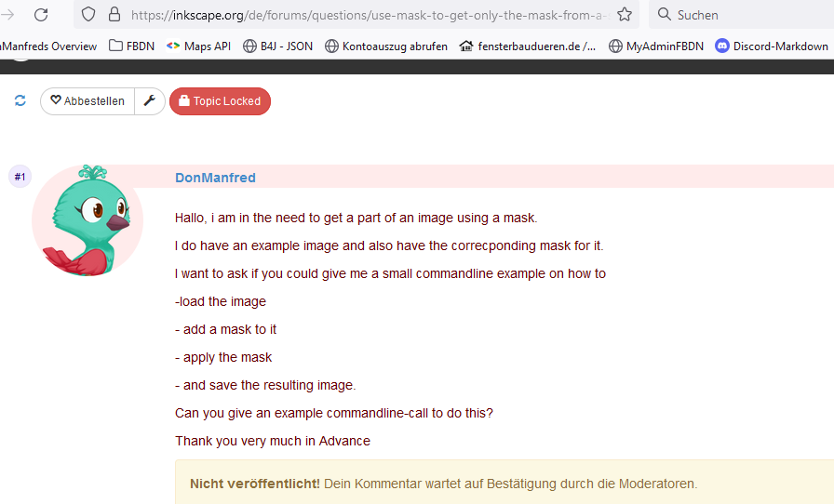Image resolution: width=834 pixels, height=504 pixels.
Task: Open the Kontoauszug abrufen bookmark
Action: [385, 46]
